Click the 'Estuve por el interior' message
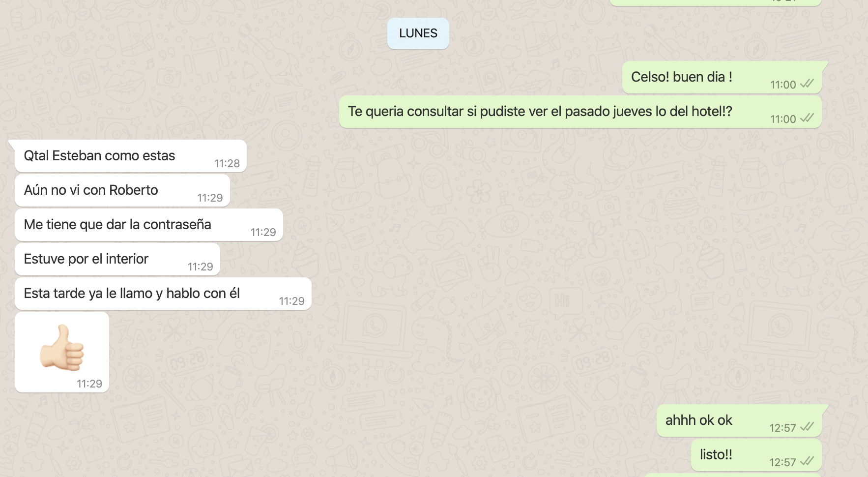Screen dimensions: 868x477 click(117, 259)
